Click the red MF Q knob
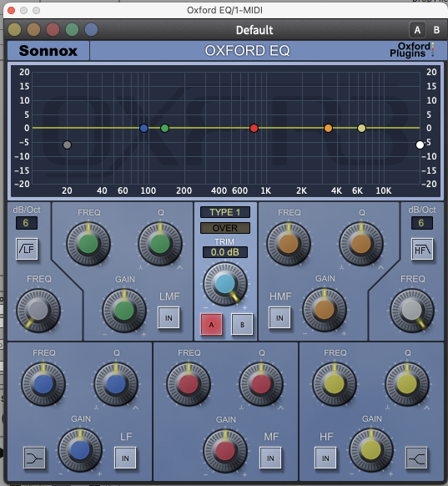448x486 pixels. 261,384
